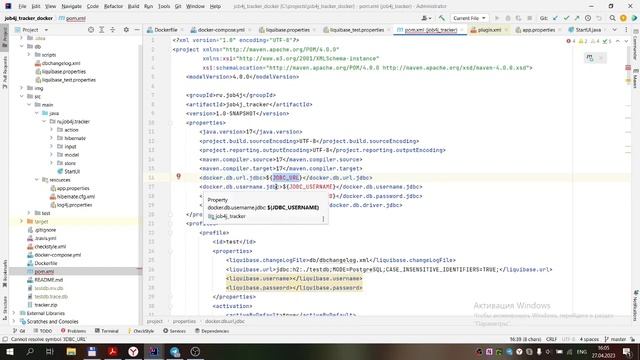Open File Explorer from the taskbar
Screen dimensions: 640x360
(71, 351)
